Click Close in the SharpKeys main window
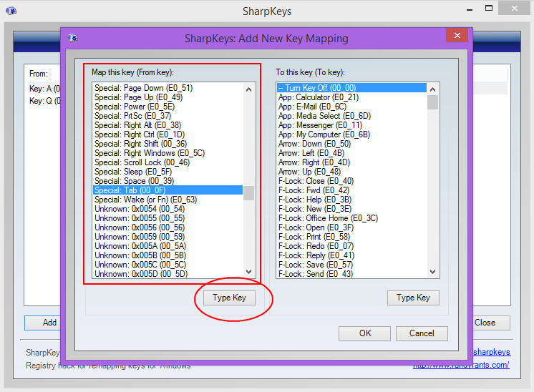534x392 pixels. 492,323
